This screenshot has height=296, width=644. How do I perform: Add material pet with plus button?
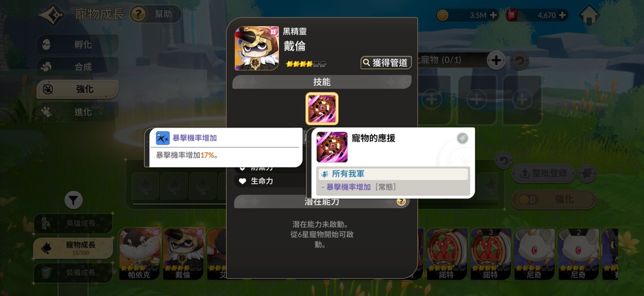tap(496, 61)
